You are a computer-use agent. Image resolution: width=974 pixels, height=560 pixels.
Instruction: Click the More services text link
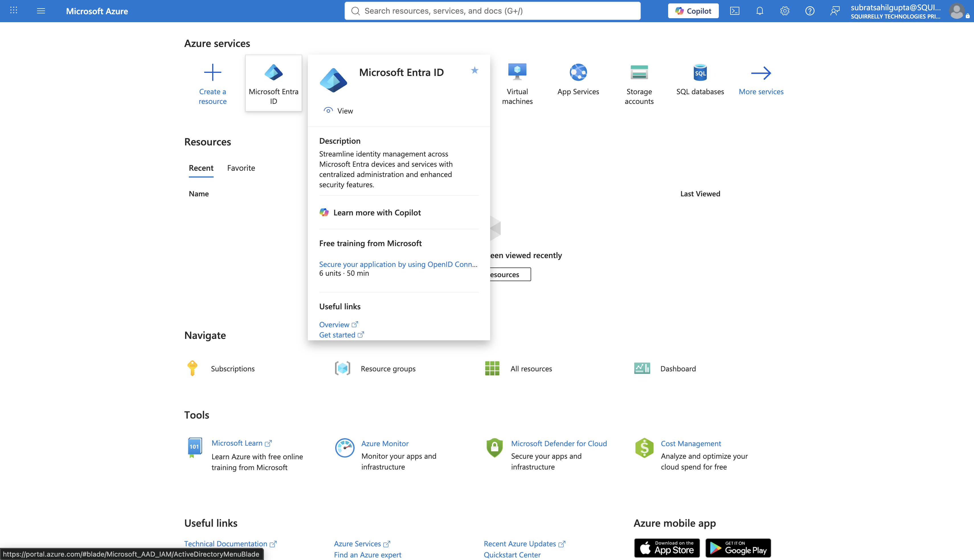coord(761,92)
